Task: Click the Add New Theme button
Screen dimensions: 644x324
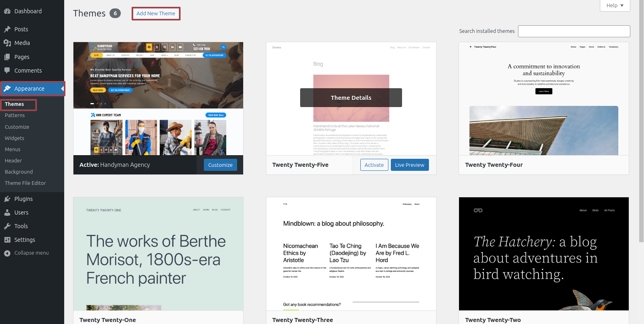Action: tap(156, 13)
